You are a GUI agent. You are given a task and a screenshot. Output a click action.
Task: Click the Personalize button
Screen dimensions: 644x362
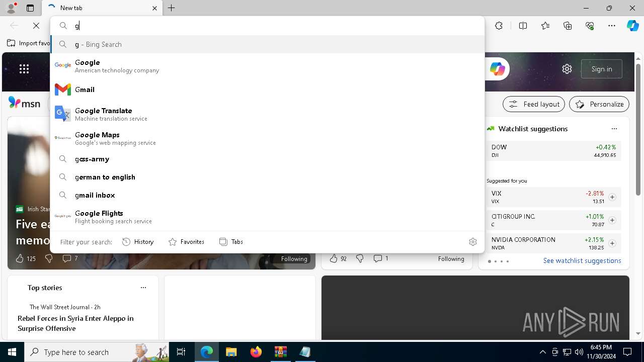click(x=599, y=104)
